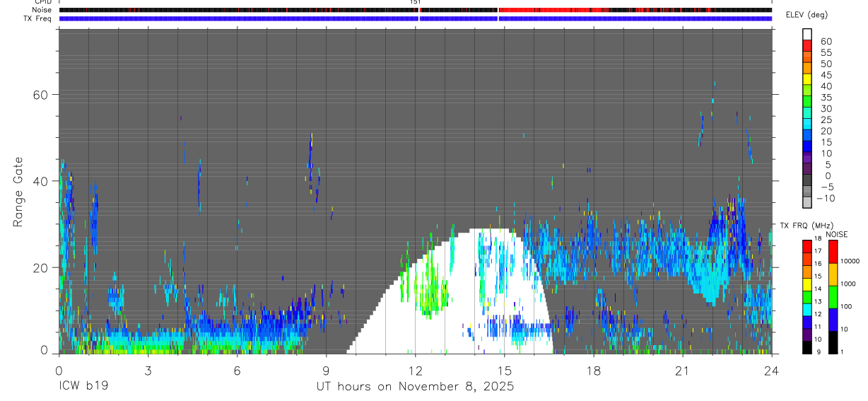Click the black-and-red Noise status strip

point(415,10)
